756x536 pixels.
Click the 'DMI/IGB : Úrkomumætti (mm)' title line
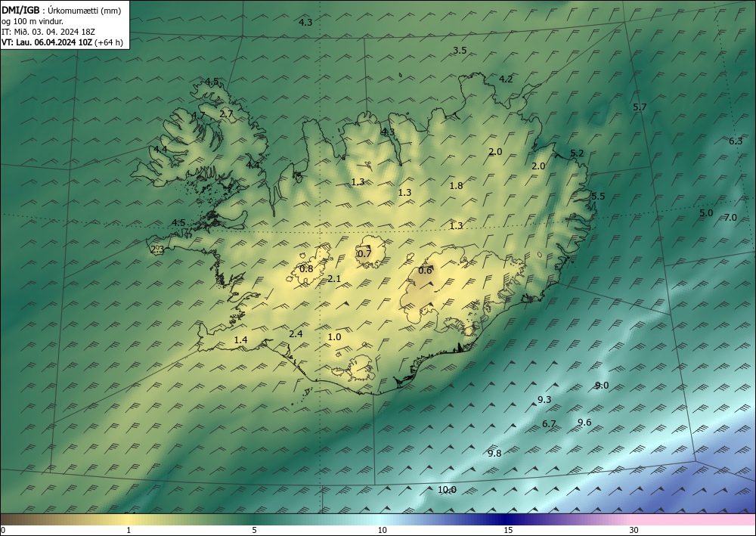click(60, 11)
